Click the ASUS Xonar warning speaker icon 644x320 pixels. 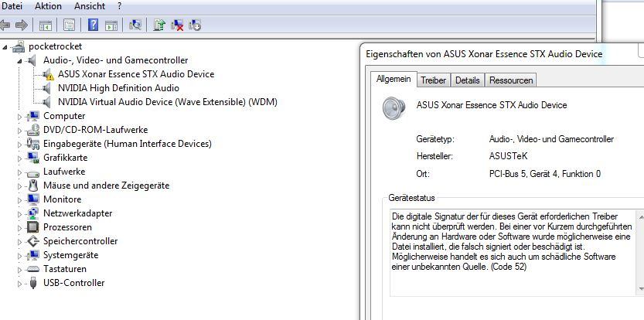click(48, 74)
